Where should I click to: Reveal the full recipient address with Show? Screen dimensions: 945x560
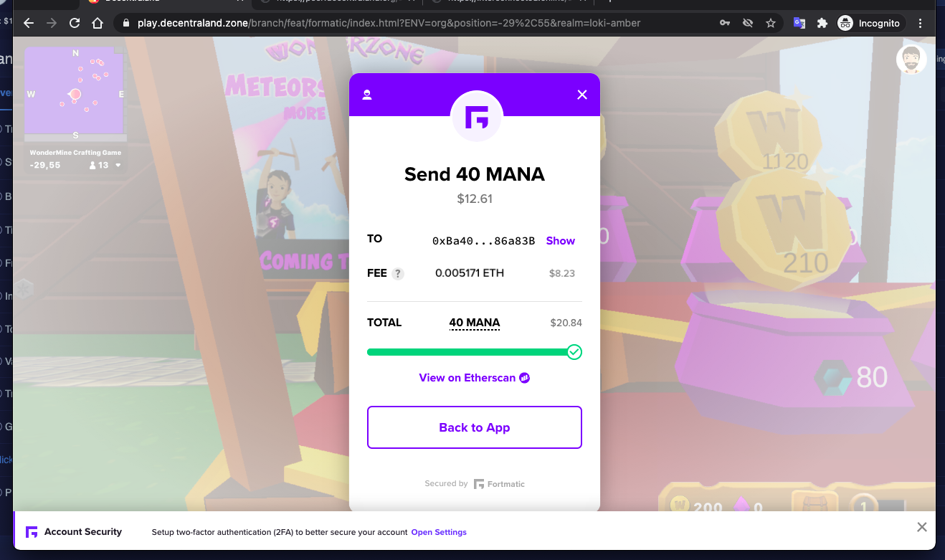(x=560, y=240)
